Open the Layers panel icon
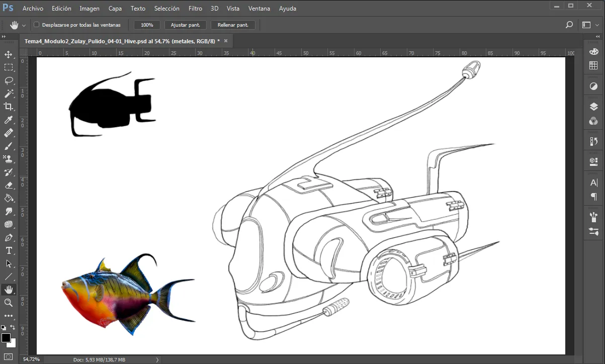 [x=593, y=107]
